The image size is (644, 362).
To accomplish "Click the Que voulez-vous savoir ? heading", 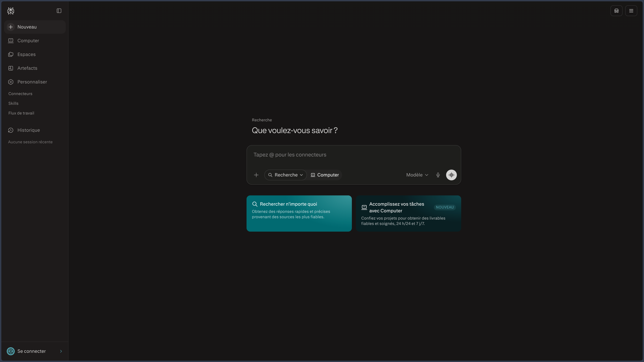I will coord(295,130).
